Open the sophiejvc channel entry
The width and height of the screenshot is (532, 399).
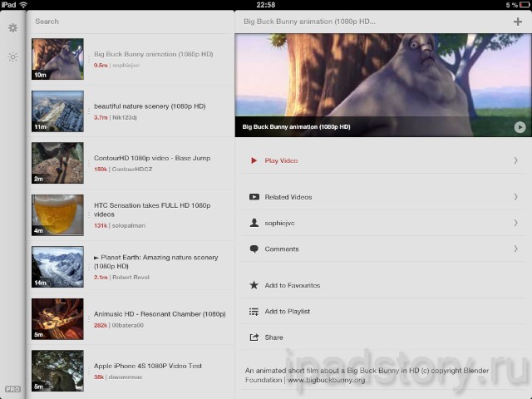(383, 223)
